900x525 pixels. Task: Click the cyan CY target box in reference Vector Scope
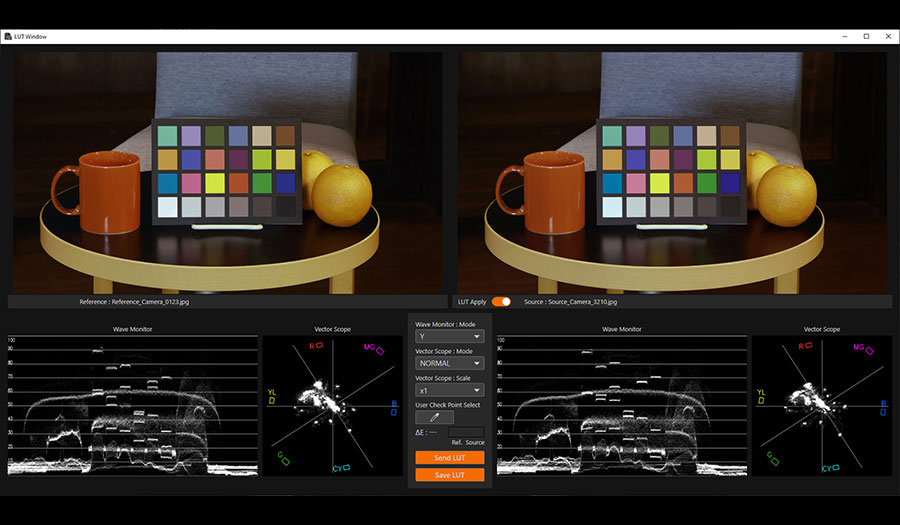click(x=347, y=468)
